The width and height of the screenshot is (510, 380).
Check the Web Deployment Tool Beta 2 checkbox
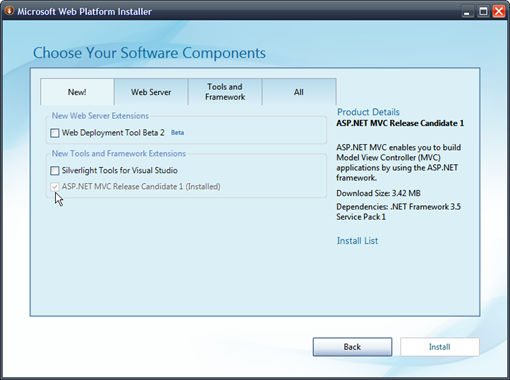(55, 133)
